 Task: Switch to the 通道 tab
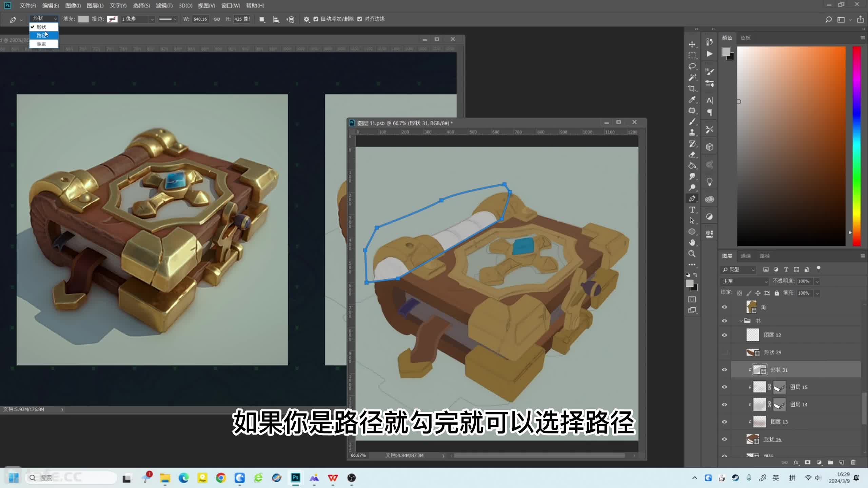click(746, 256)
